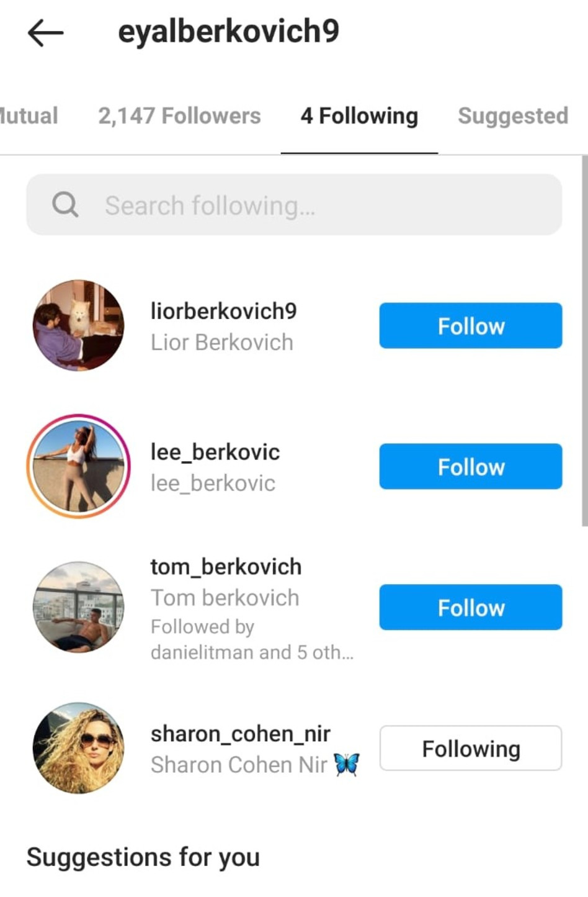The height and width of the screenshot is (897, 588).
Task: Switch to the Suggested tab
Action: pyautogui.click(x=512, y=116)
